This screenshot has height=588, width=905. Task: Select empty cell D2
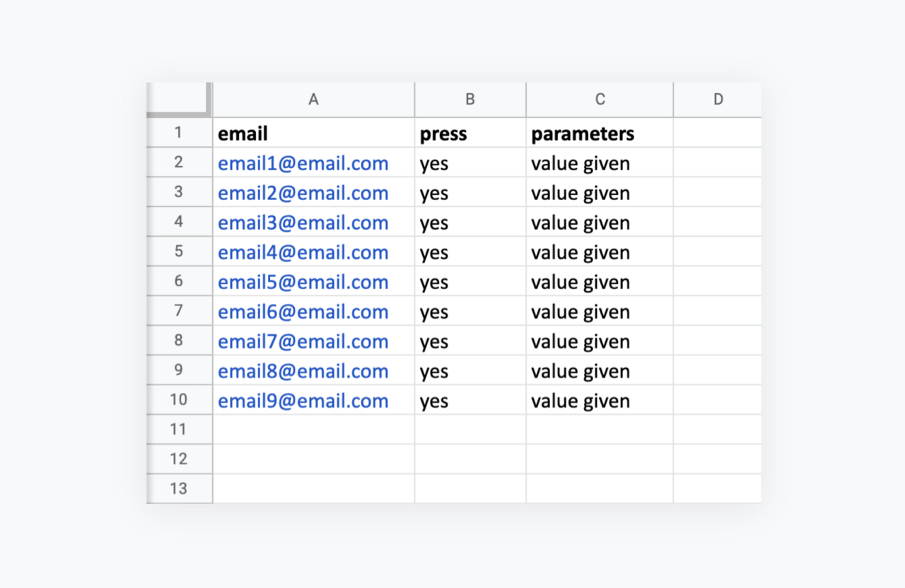pyautogui.click(x=718, y=163)
